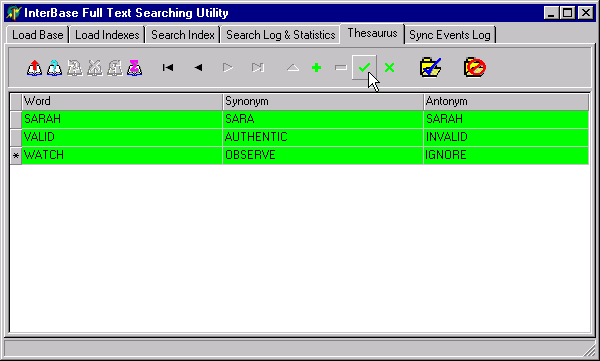Jump to the last record
Image resolution: width=600 pixels, height=361 pixels.
click(x=258, y=68)
